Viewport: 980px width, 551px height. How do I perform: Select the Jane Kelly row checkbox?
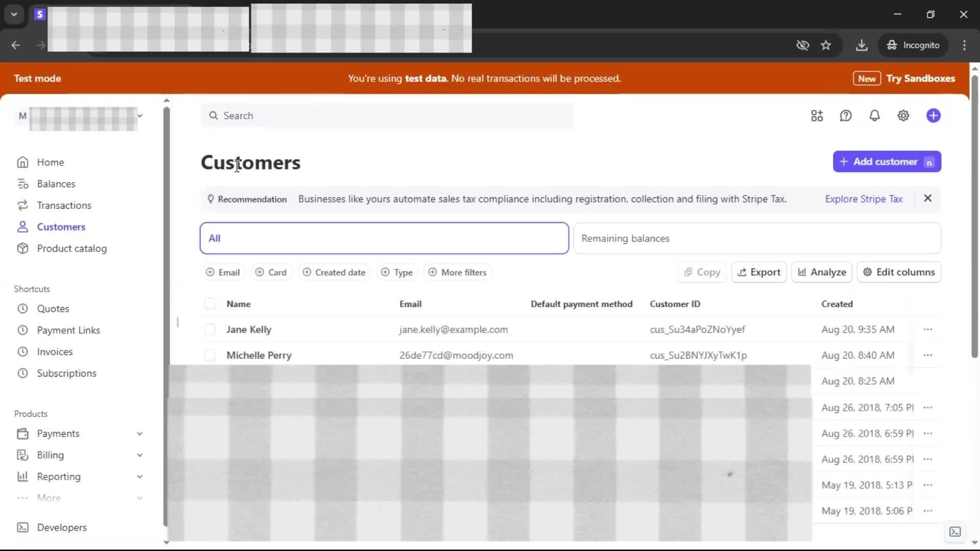210,330
